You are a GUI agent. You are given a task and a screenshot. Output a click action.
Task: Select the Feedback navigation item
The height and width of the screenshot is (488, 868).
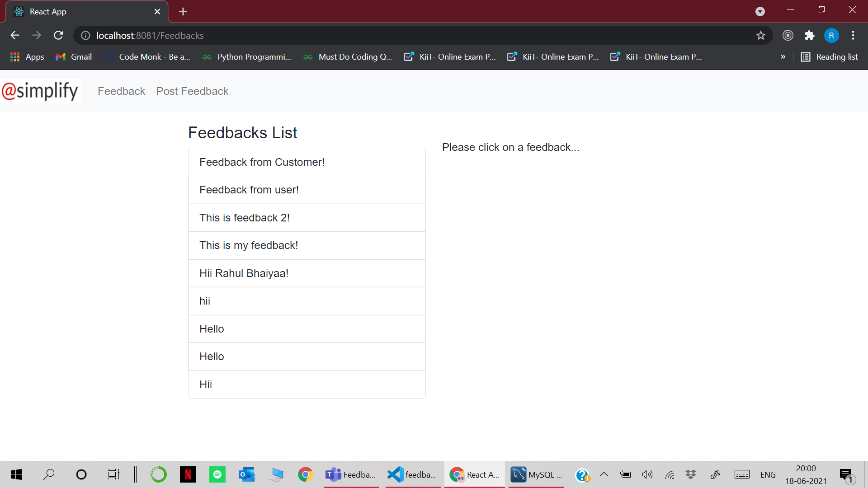121,91
